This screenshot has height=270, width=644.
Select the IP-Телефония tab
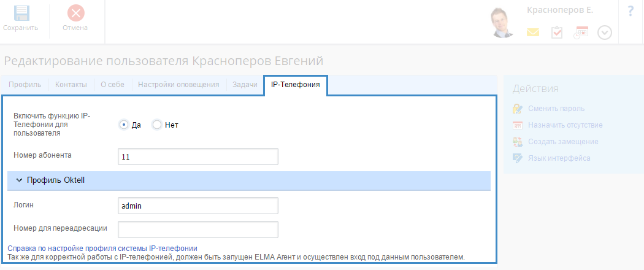(295, 85)
